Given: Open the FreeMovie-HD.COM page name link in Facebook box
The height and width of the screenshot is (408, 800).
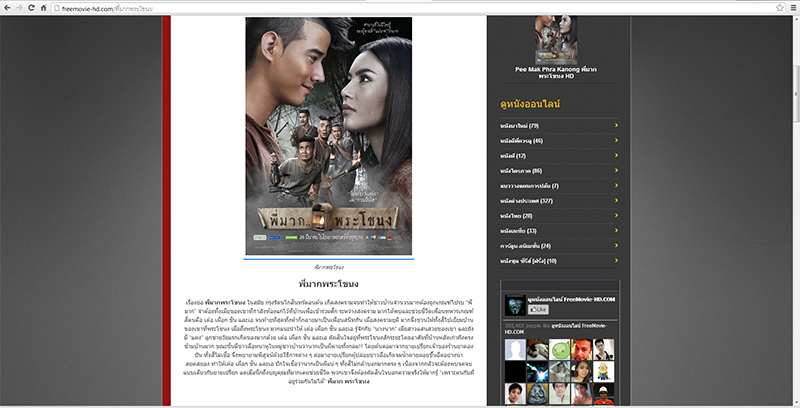Looking at the screenshot, I should coord(571,299).
